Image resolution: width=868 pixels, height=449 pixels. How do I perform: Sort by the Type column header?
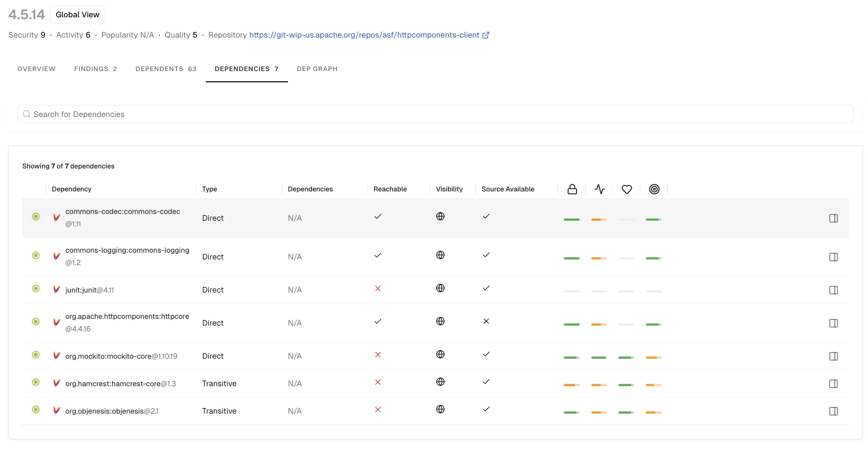click(209, 189)
